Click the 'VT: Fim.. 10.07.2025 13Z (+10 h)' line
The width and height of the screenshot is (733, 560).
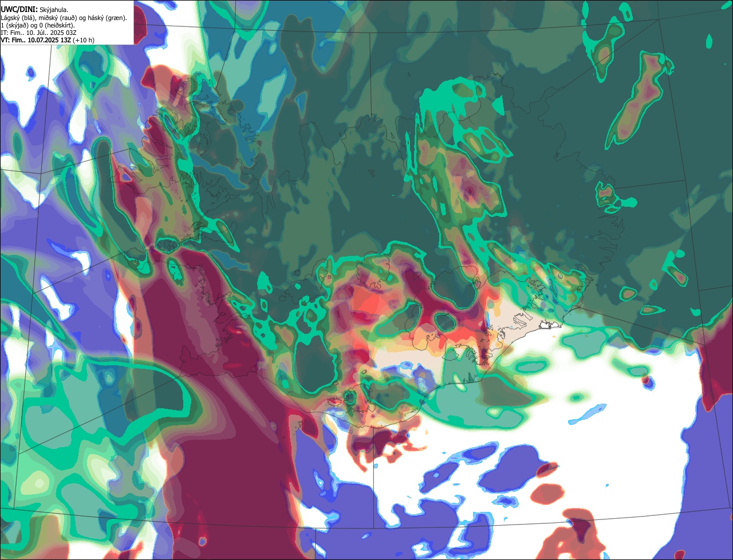pos(48,40)
